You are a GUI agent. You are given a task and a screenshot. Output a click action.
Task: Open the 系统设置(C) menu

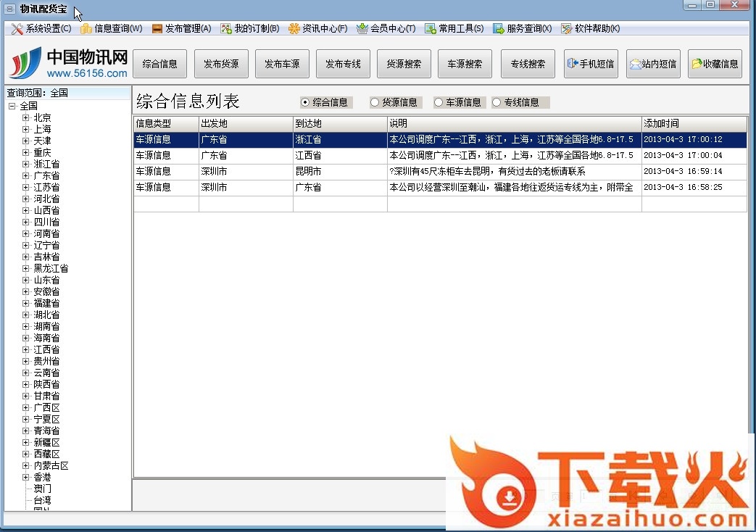(41, 29)
